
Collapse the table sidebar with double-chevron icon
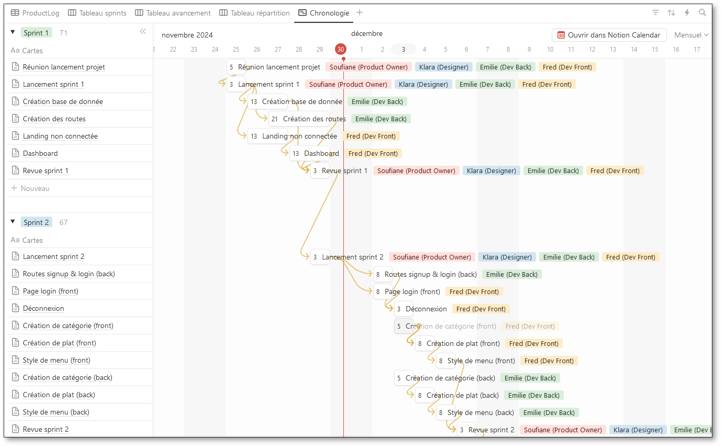click(143, 32)
